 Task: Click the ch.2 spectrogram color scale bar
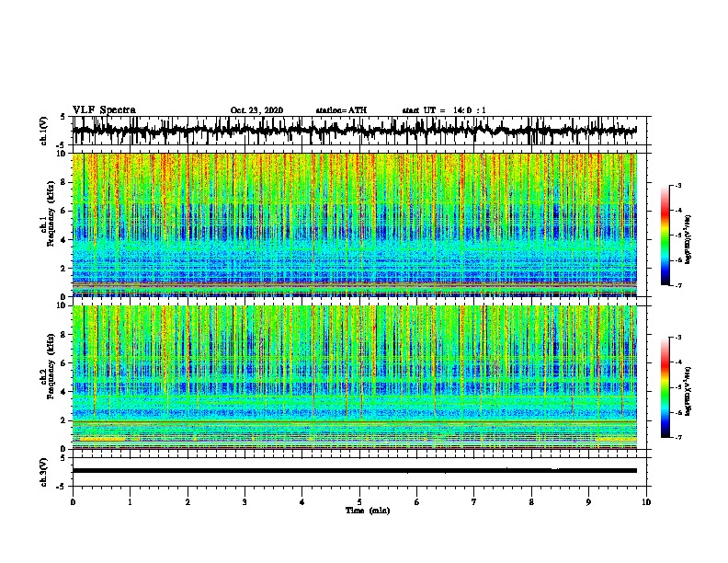coord(665,387)
